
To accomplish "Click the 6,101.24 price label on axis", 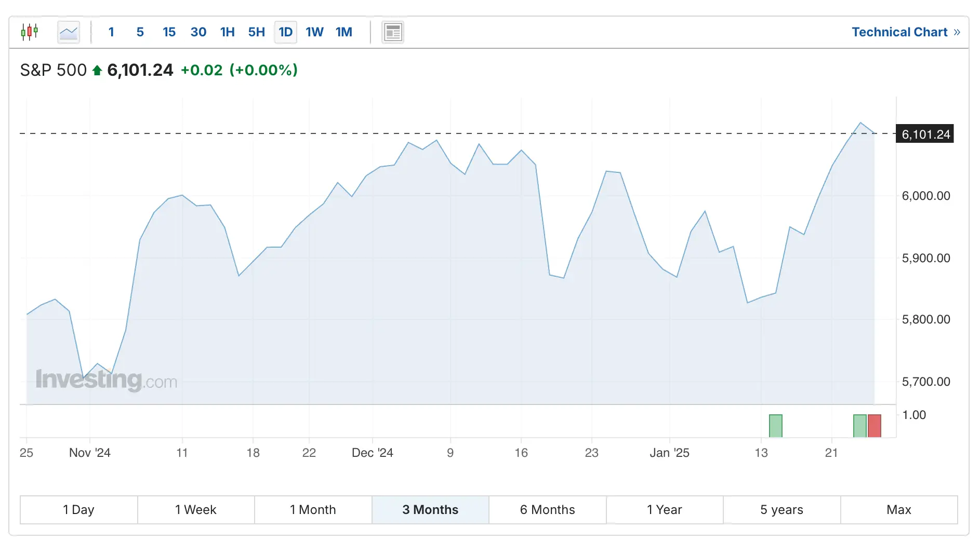I will tap(925, 134).
